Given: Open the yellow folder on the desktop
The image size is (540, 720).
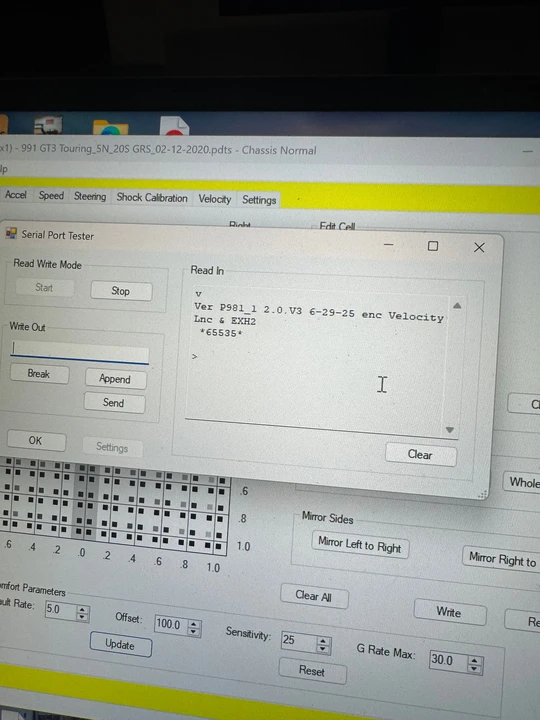Looking at the screenshot, I should click(110, 127).
